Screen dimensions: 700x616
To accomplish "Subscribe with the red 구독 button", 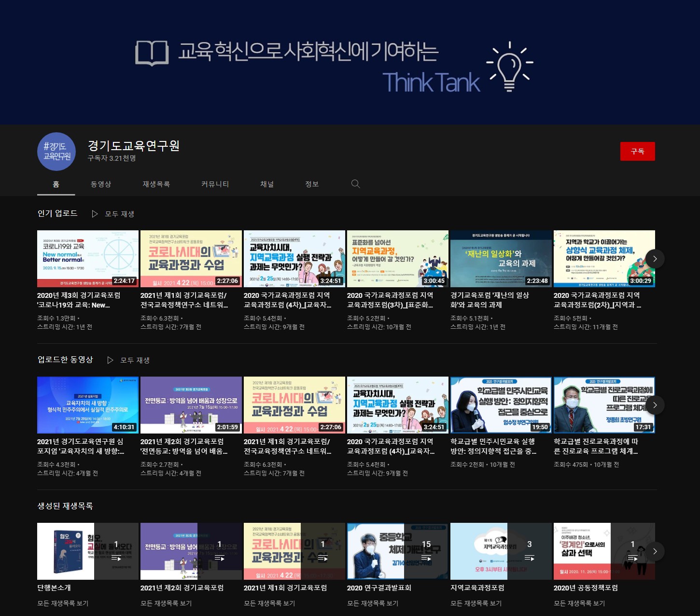I will [638, 151].
